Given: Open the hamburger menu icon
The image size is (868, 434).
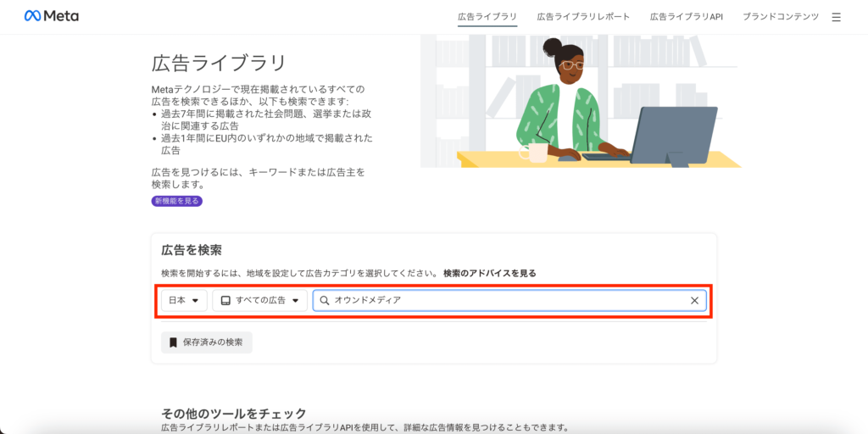Looking at the screenshot, I should tap(836, 17).
